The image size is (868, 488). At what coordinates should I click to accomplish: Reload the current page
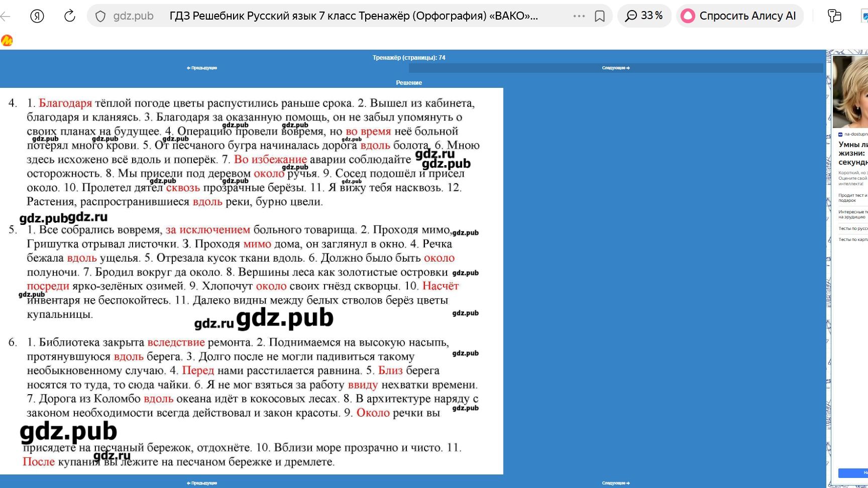pyautogui.click(x=70, y=16)
